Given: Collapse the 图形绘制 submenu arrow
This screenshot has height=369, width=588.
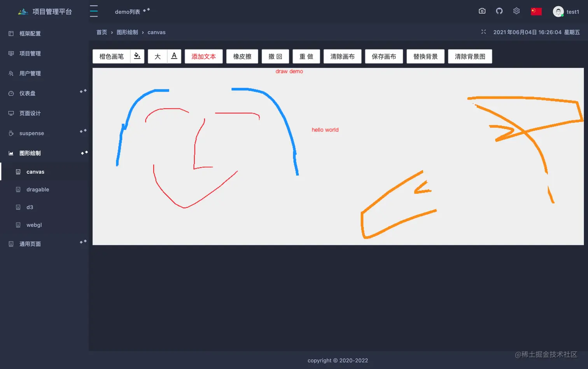Looking at the screenshot, I should [x=84, y=153].
